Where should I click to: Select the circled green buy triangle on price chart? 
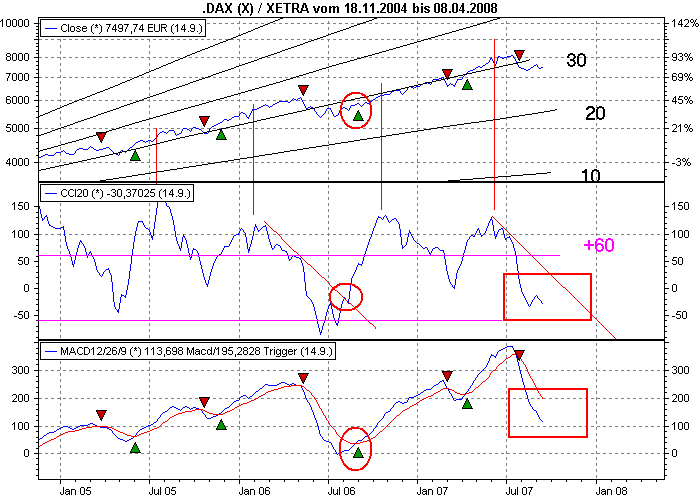[358, 116]
